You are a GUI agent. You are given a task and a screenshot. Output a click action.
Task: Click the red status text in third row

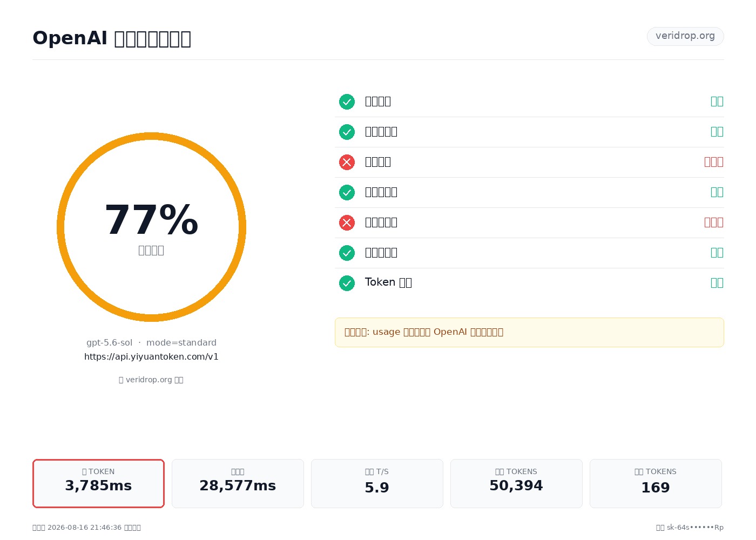(x=714, y=162)
